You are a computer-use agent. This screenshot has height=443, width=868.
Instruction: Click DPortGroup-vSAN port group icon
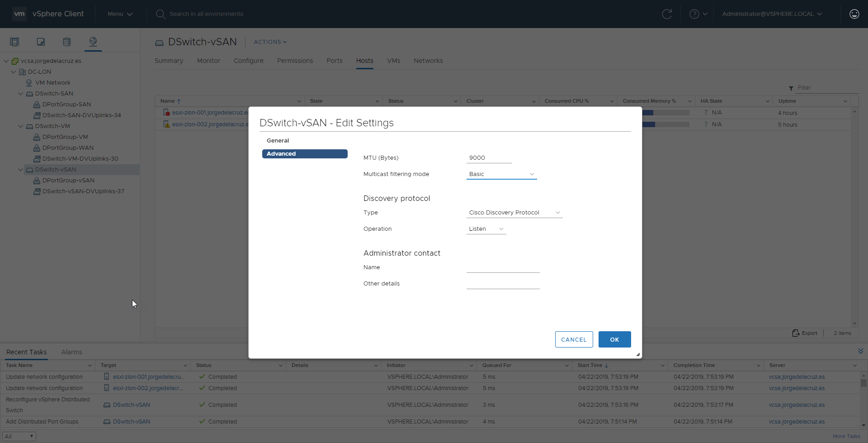pyautogui.click(x=37, y=181)
